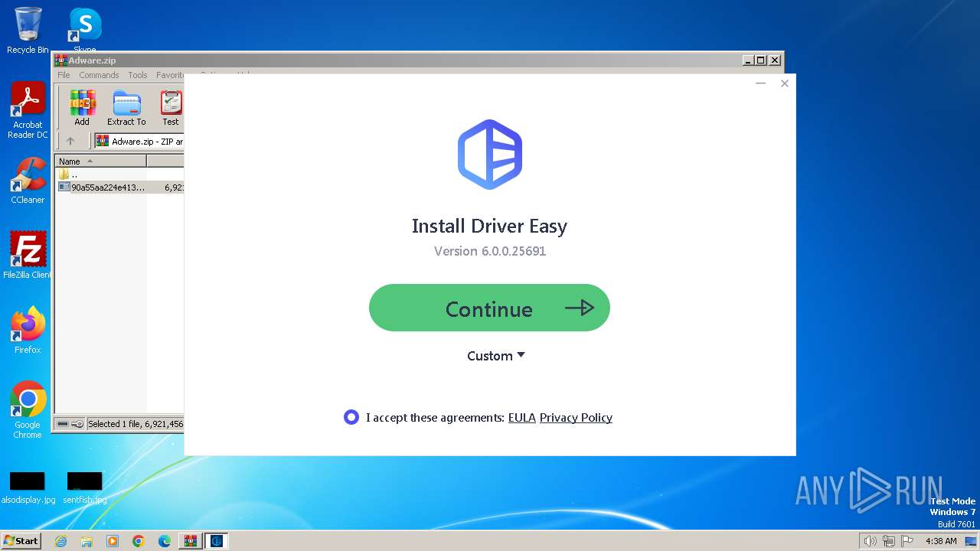Screen dimensions: 980x551
Task: Click the green Continue button
Action: tap(489, 308)
